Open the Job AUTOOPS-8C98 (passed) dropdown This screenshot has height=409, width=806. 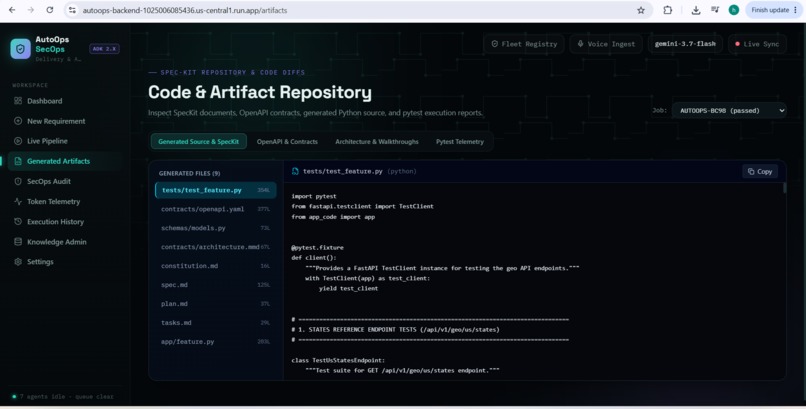click(x=729, y=110)
